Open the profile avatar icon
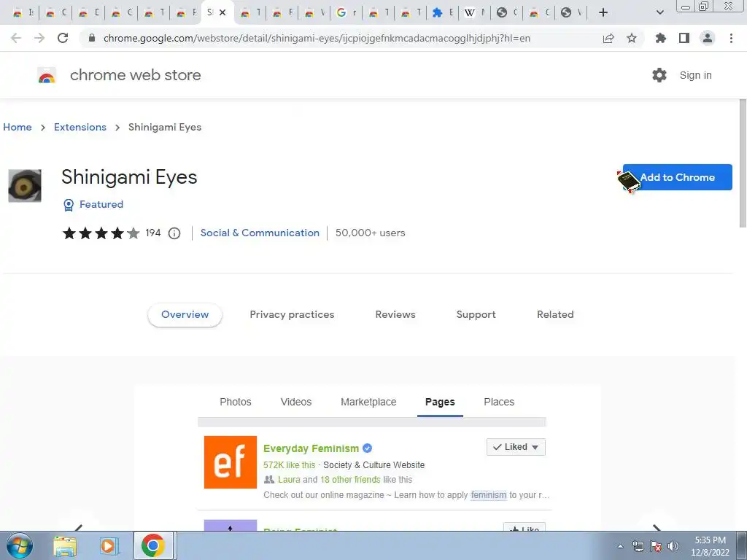Viewport: 747px width, 560px height. [708, 38]
